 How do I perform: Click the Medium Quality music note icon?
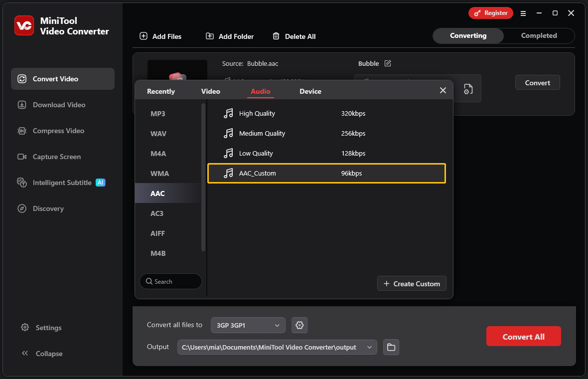tap(228, 133)
